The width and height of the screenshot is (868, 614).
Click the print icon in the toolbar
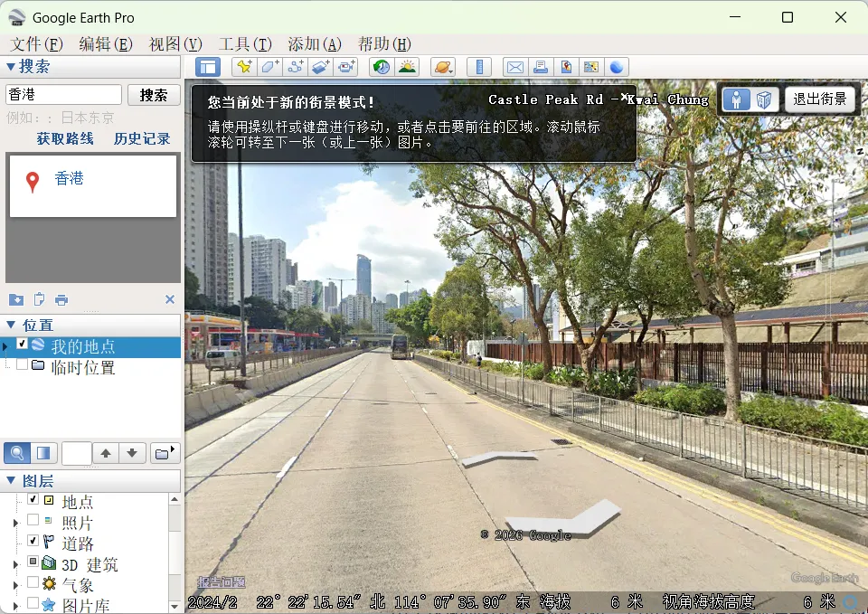[540, 66]
